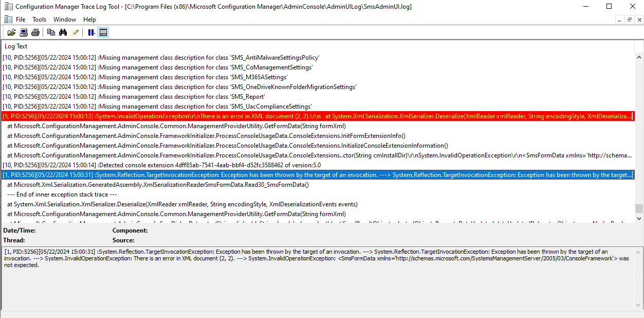This screenshot has height=318, width=644.
Task: Open the Tools menu
Action: coord(40,20)
